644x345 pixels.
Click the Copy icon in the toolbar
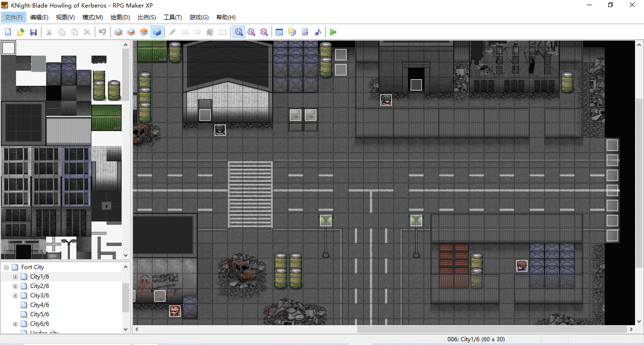62,32
